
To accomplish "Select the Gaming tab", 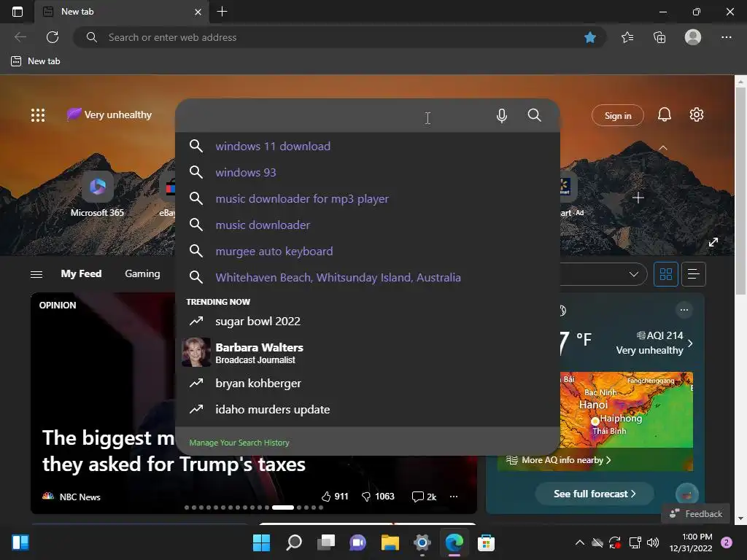I will 142,274.
